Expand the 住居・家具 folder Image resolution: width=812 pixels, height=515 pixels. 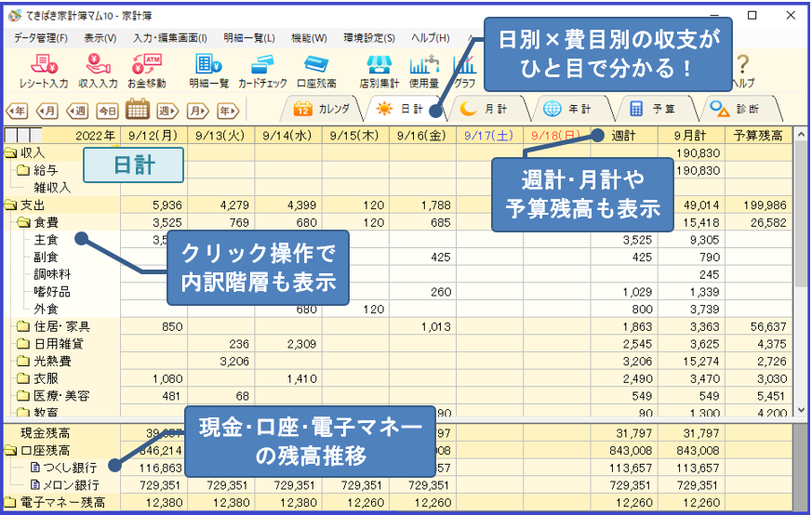click(22, 326)
